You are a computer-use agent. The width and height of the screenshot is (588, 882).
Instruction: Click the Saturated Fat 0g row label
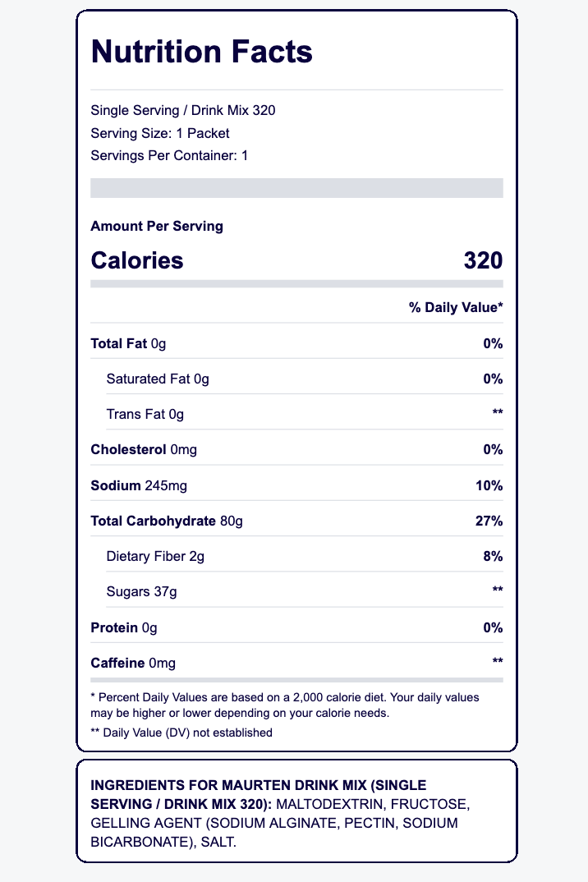pyautogui.click(x=158, y=379)
